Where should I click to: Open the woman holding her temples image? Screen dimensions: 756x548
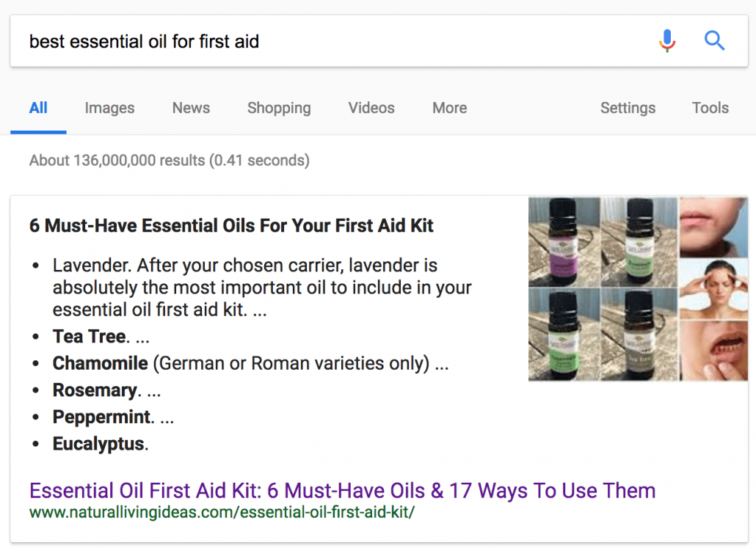click(x=713, y=288)
